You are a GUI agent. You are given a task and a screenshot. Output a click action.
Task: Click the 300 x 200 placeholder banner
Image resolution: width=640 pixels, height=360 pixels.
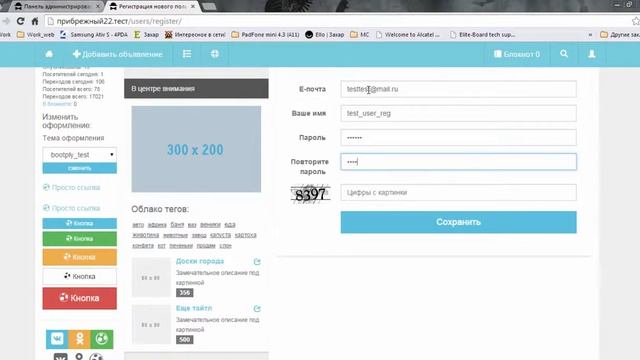pyautogui.click(x=196, y=149)
